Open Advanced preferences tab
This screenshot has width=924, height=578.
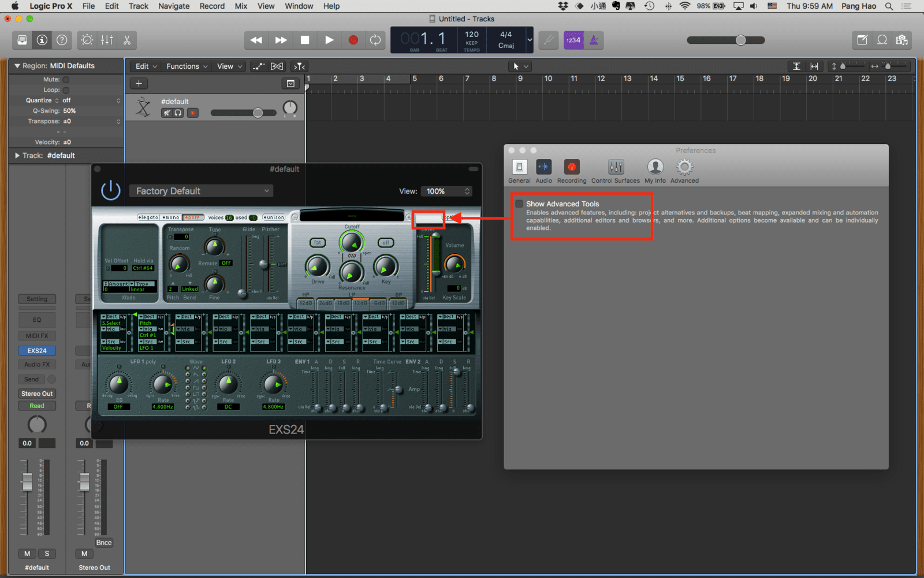pos(684,171)
